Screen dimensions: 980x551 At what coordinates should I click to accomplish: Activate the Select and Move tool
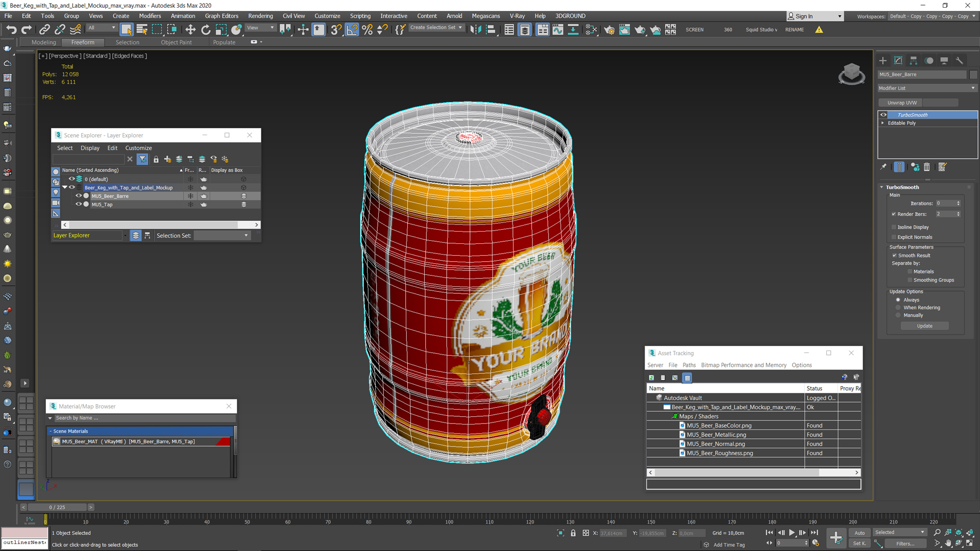(190, 30)
